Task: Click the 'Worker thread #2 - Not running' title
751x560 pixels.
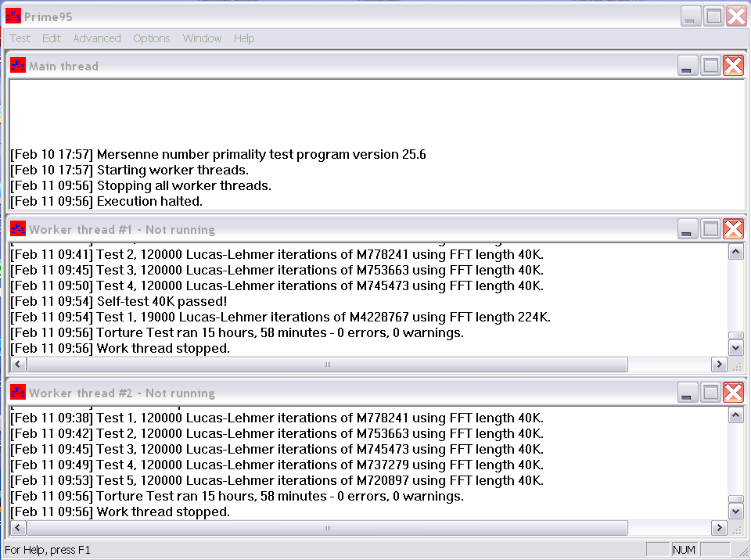Action: click(x=122, y=393)
